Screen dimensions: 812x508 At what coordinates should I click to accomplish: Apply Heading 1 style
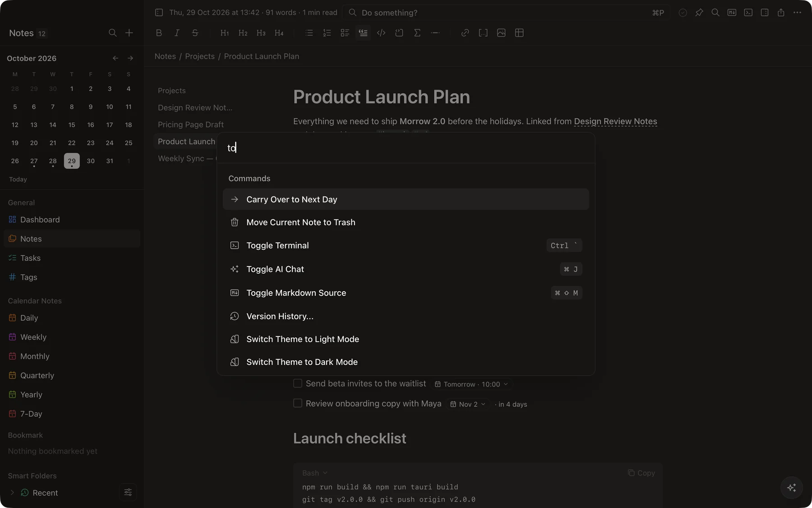tap(225, 33)
